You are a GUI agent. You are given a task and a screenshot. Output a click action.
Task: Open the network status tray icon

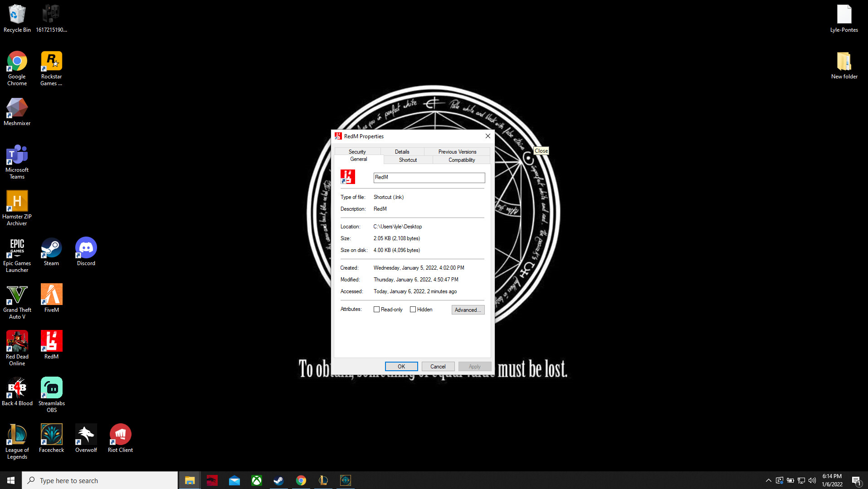point(801,480)
